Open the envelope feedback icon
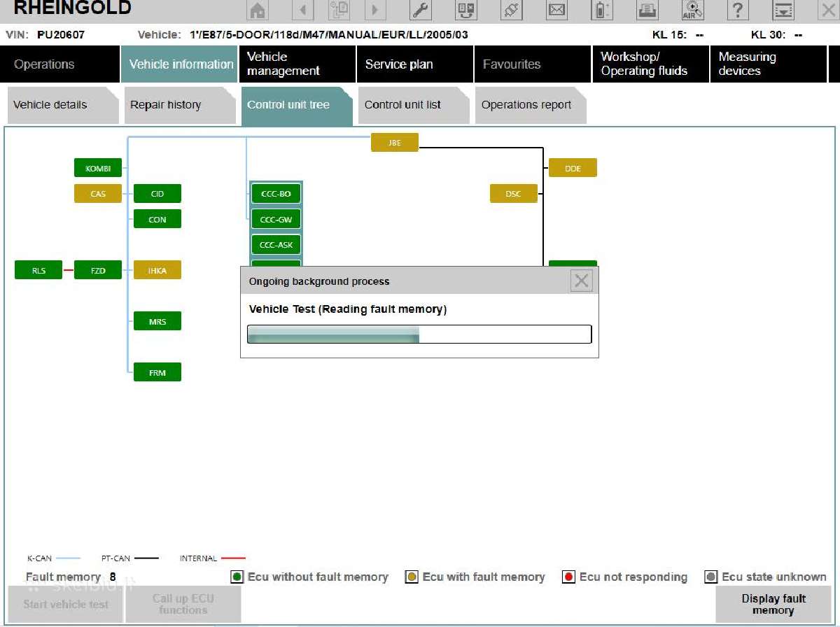The width and height of the screenshot is (840, 627). (x=556, y=10)
